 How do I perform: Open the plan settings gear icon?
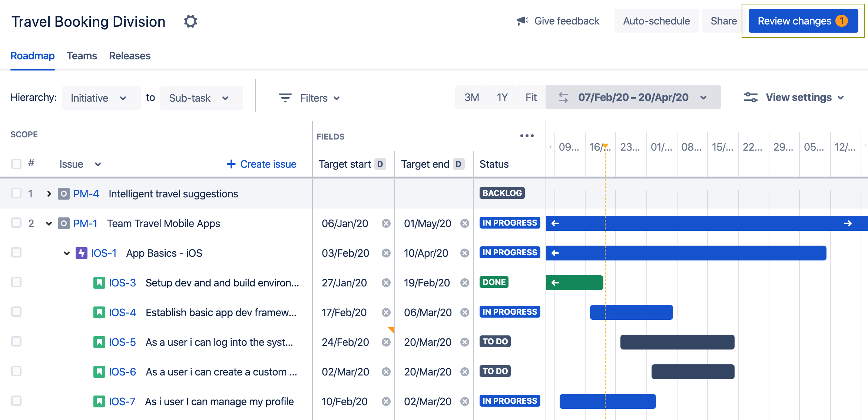pyautogui.click(x=191, y=21)
